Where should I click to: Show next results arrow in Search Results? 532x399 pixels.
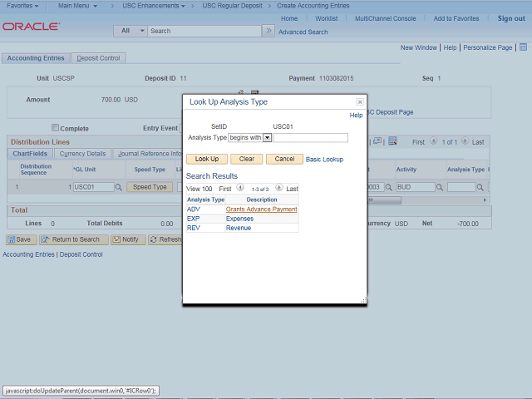pyautogui.click(x=279, y=187)
